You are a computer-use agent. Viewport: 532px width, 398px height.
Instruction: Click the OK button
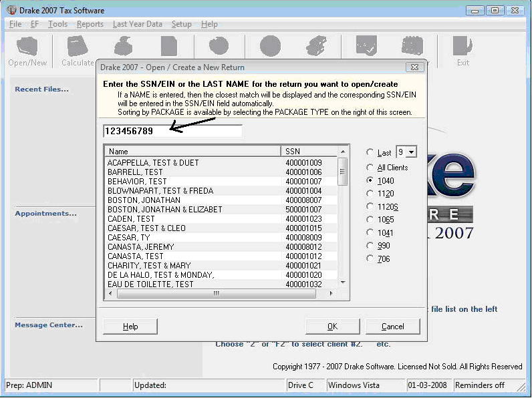(x=333, y=326)
